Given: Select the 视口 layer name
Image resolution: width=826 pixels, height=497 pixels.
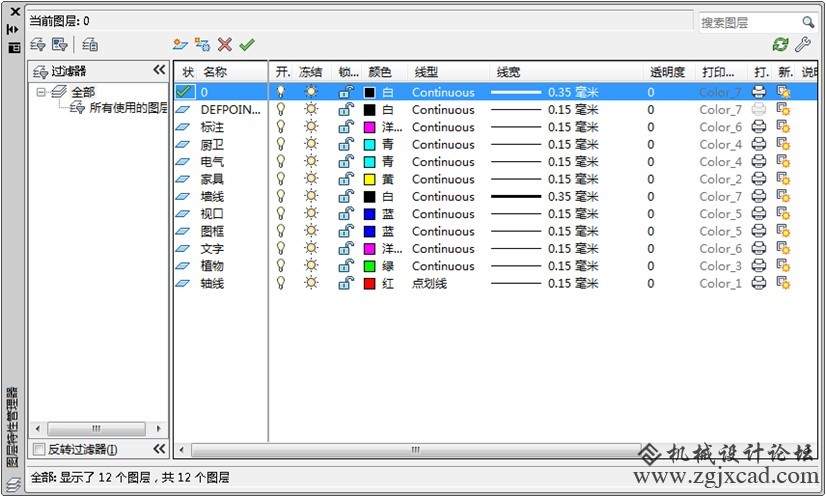Looking at the screenshot, I should 212,214.
